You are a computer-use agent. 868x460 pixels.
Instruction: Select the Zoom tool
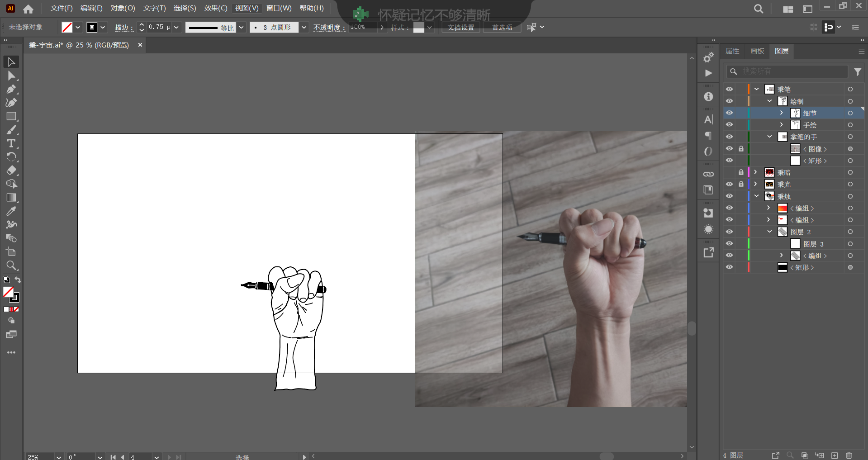pos(11,266)
